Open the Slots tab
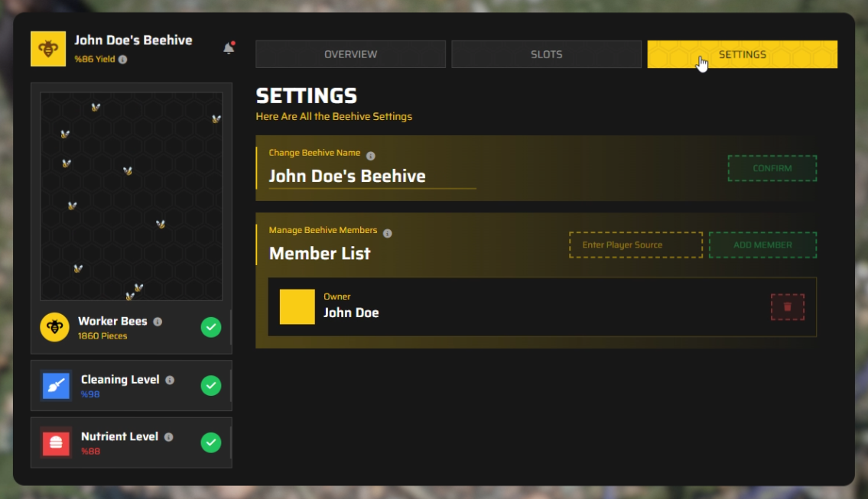The height and width of the screenshot is (499, 868). pyautogui.click(x=546, y=53)
